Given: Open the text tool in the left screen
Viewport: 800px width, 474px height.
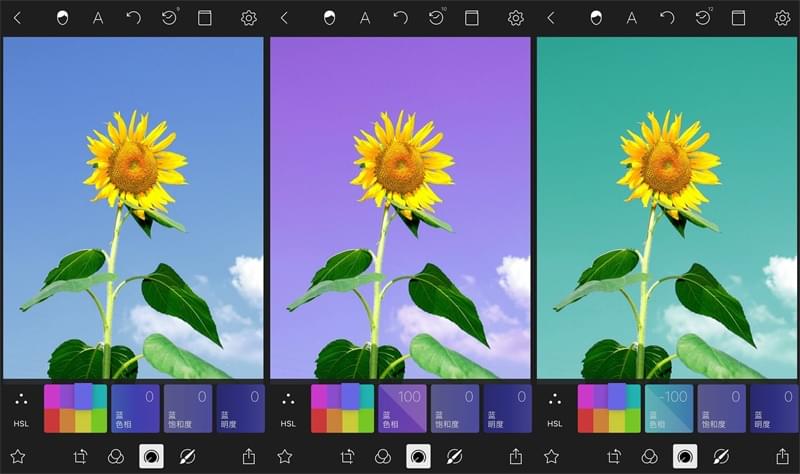Looking at the screenshot, I should pos(98,18).
